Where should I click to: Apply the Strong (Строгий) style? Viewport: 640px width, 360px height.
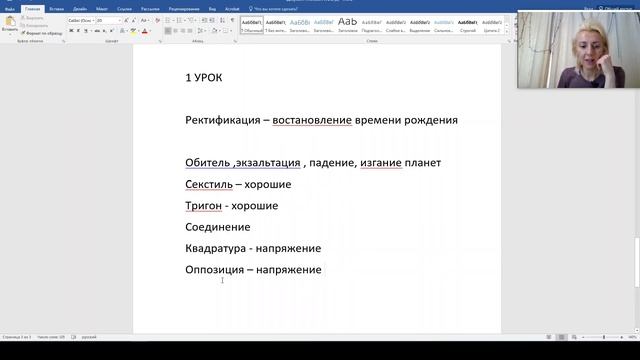point(468,26)
